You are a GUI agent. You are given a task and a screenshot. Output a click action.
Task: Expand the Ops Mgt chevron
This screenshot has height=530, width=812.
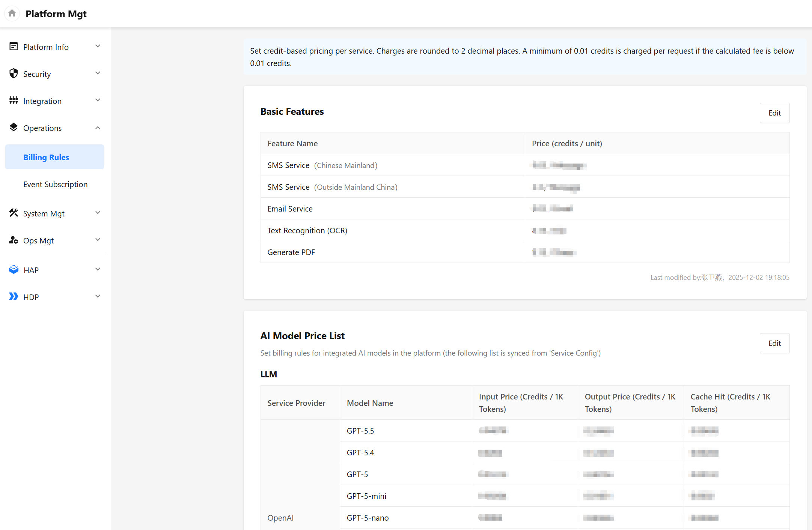click(x=98, y=240)
